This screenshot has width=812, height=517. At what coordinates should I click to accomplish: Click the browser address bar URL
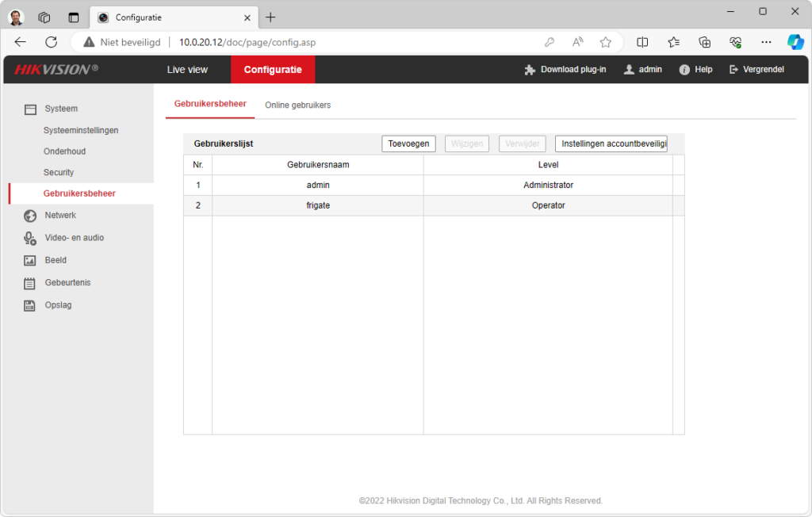[247, 42]
